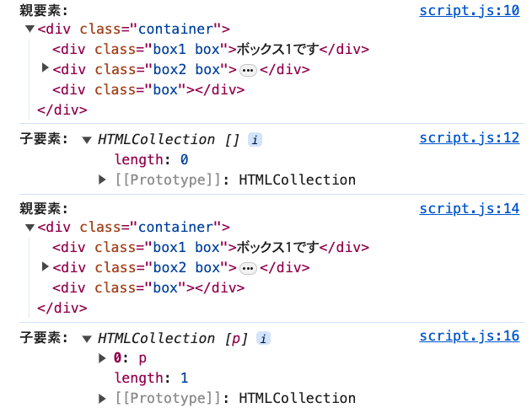Expand box2 div in the first container
Screen dimensions: 532x408
[46, 68]
